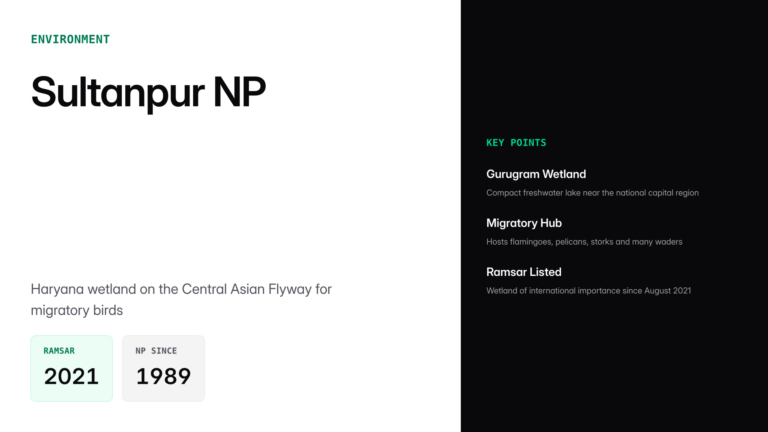Image resolution: width=768 pixels, height=432 pixels.
Task: Click the compact freshwater lake description
Action: (592, 192)
